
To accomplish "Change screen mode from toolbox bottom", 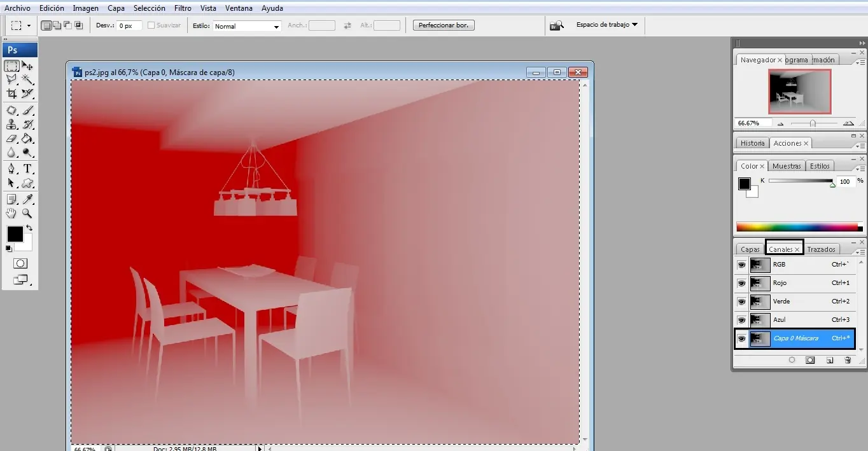I will click(x=20, y=279).
